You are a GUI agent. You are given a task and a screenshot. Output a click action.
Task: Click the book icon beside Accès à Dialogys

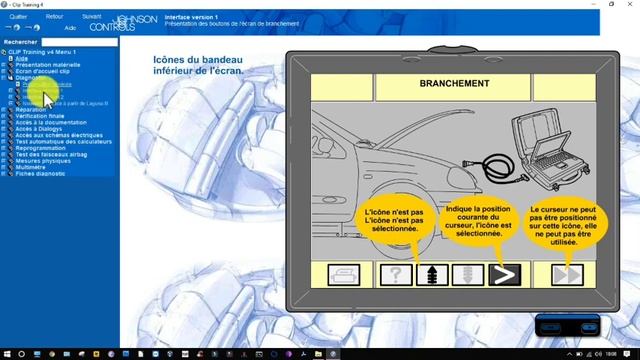[11, 129]
